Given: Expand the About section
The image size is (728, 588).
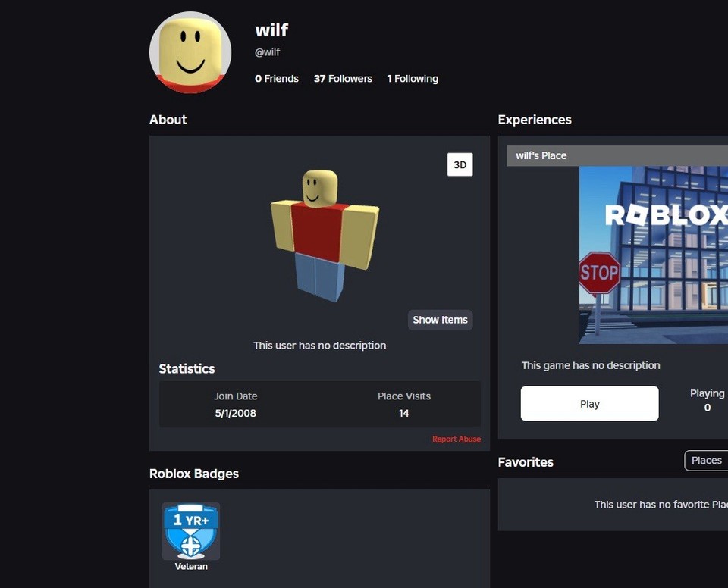Looking at the screenshot, I should click(168, 120).
